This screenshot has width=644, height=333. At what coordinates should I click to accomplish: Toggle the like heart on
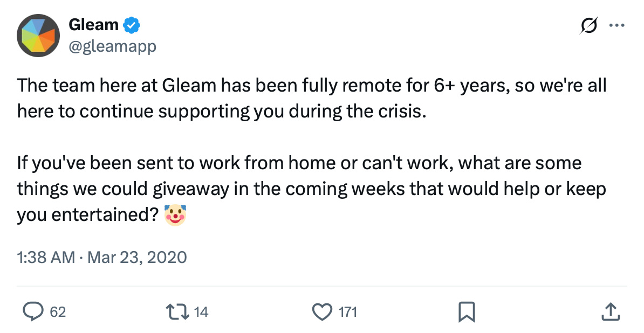click(x=322, y=311)
